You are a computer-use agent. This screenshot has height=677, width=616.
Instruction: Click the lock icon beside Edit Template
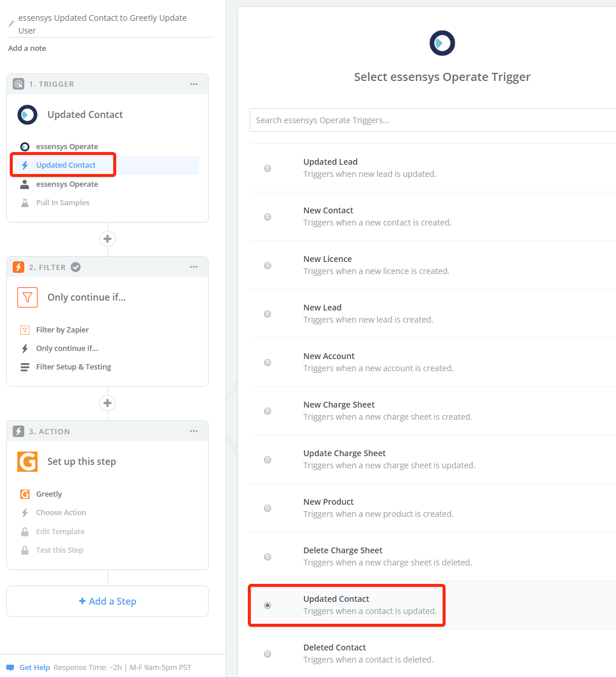[25, 531]
